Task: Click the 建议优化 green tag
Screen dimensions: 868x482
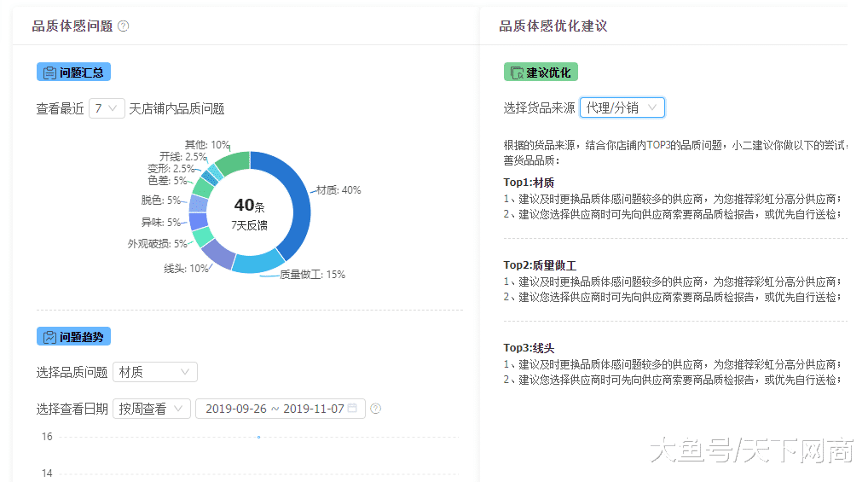Action: [541, 73]
